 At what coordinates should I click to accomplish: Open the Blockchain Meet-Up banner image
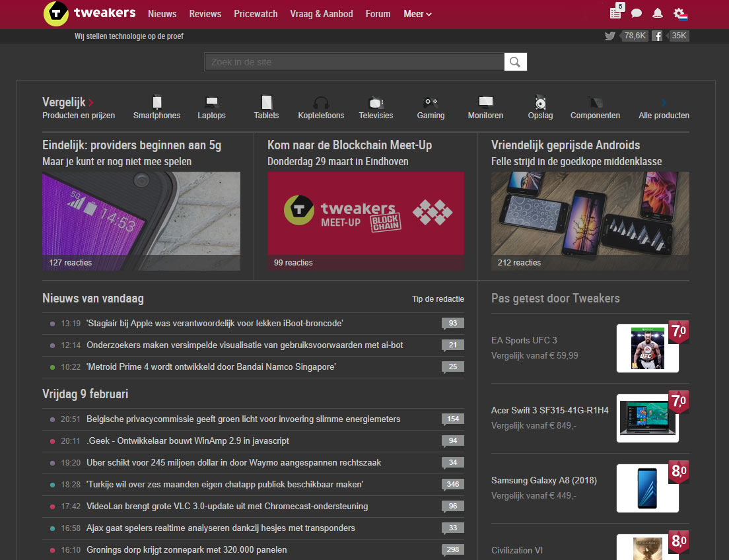pos(366,213)
